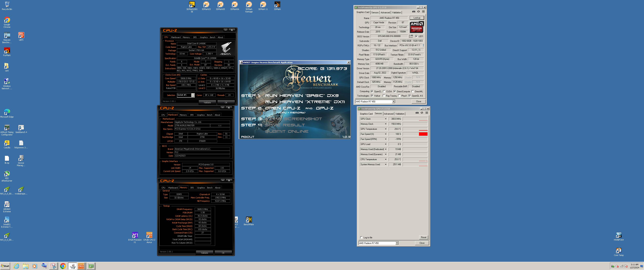This screenshot has width=644, height=270.
Task: Click OK in CPU-Z Memory window
Action: pos(223,253)
